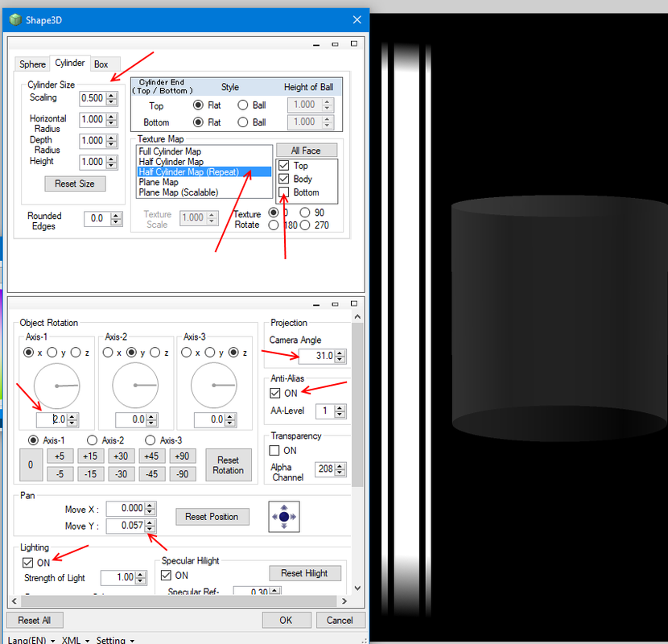Click the Reset Size button

(x=75, y=184)
